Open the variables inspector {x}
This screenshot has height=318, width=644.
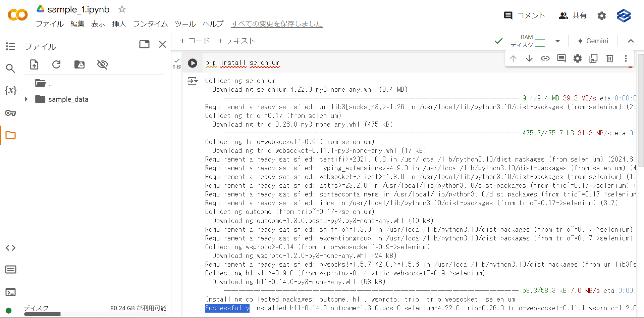click(x=10, y=90)
